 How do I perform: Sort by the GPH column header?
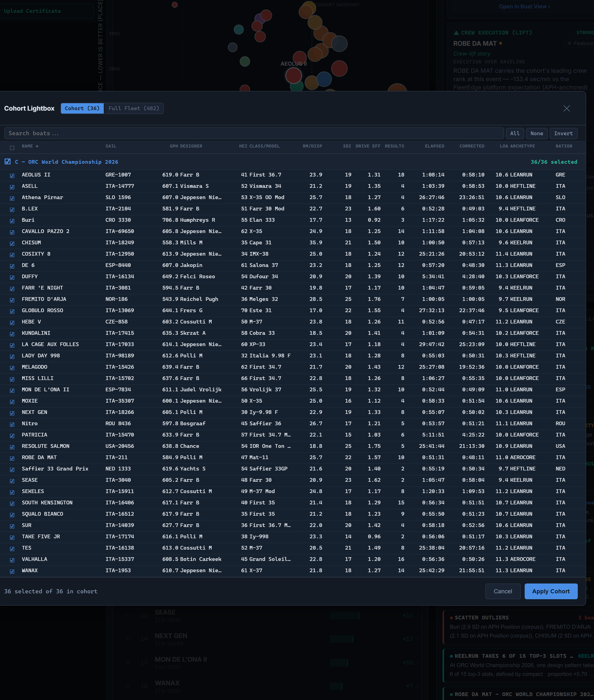tap(174, 146)
